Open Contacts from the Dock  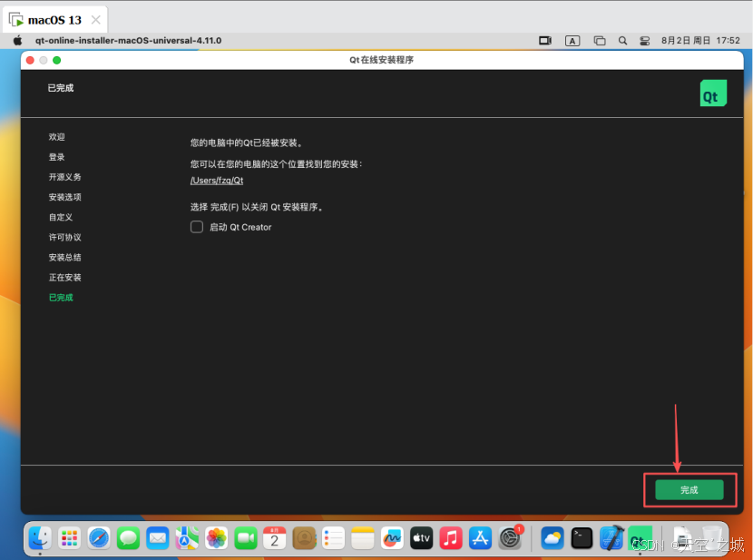[x=304, y=538]
